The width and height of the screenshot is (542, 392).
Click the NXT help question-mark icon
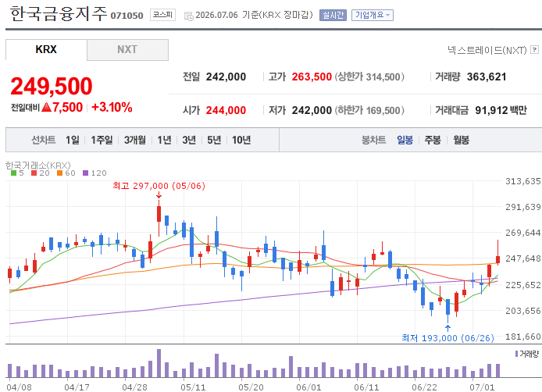click(x=534, y=50)
